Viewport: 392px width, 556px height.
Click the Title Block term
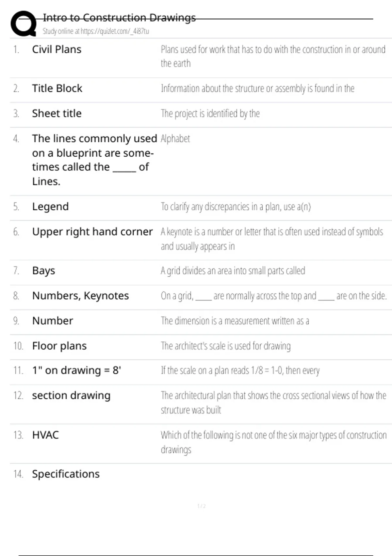click(x=57, y=88)
